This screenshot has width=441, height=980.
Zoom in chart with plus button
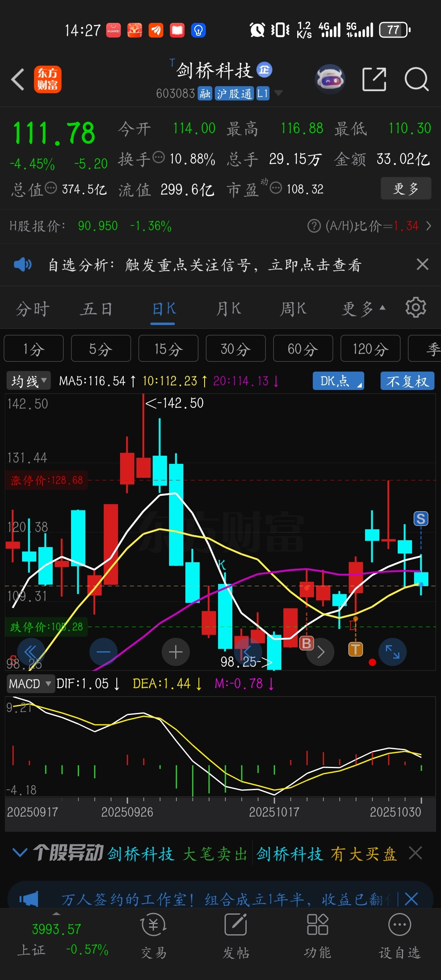(176, 652)
